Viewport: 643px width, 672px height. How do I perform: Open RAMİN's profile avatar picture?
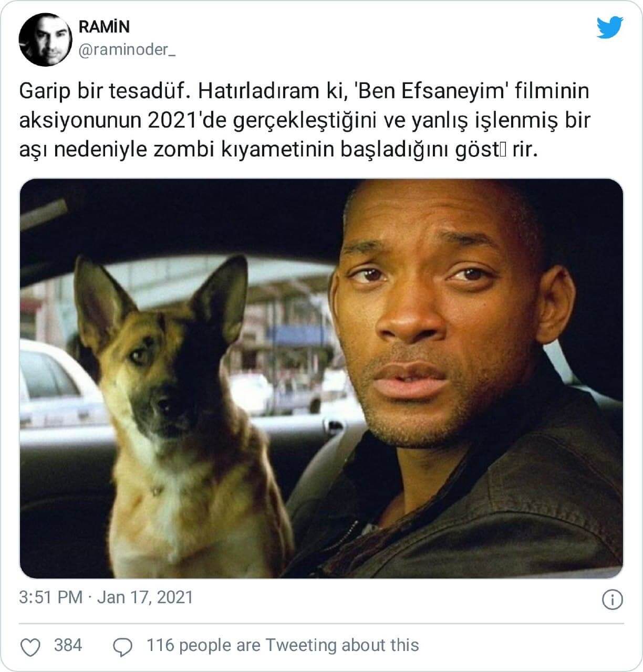[45, 40]
